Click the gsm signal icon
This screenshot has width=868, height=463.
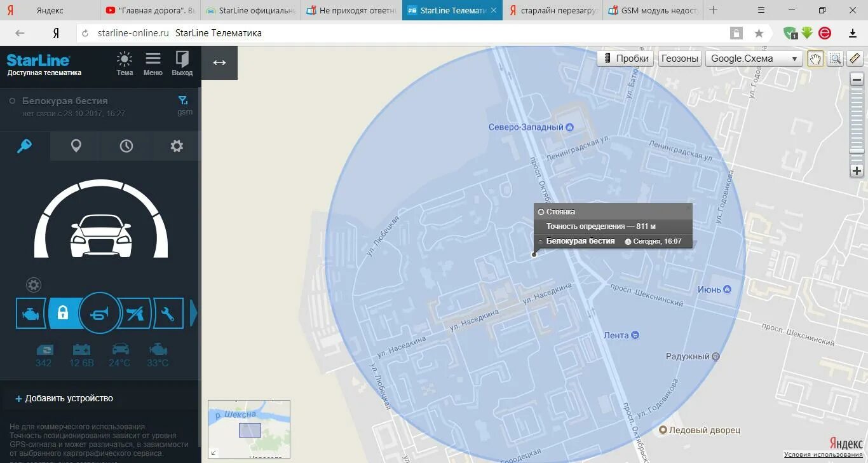click(184, 106)
